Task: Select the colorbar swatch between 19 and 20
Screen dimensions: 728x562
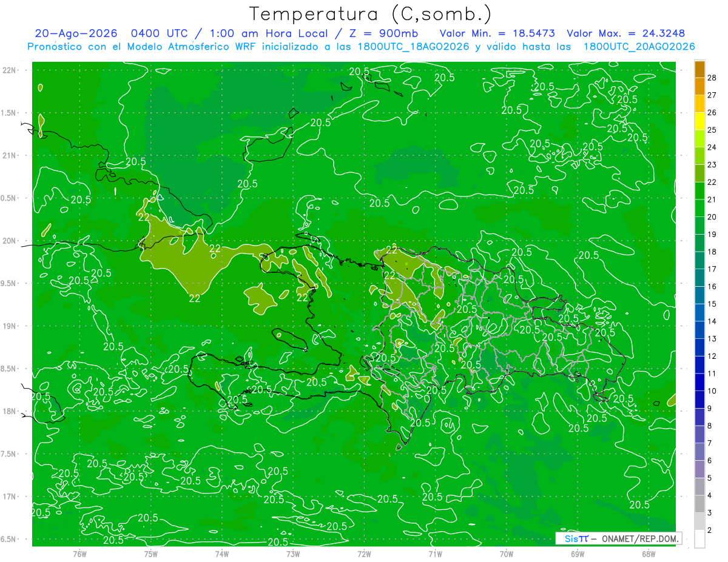Action: (x=699, y=226)
